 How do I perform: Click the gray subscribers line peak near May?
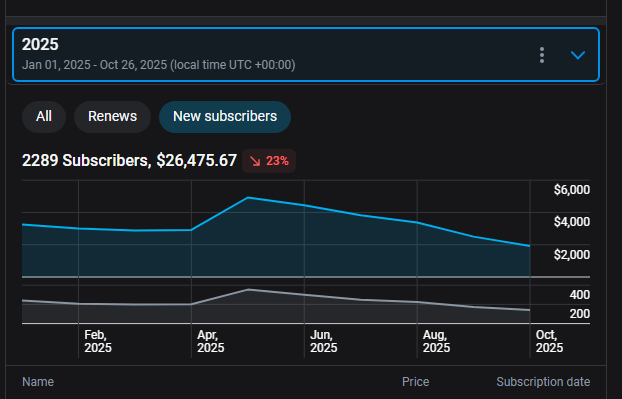click(248, 289)
